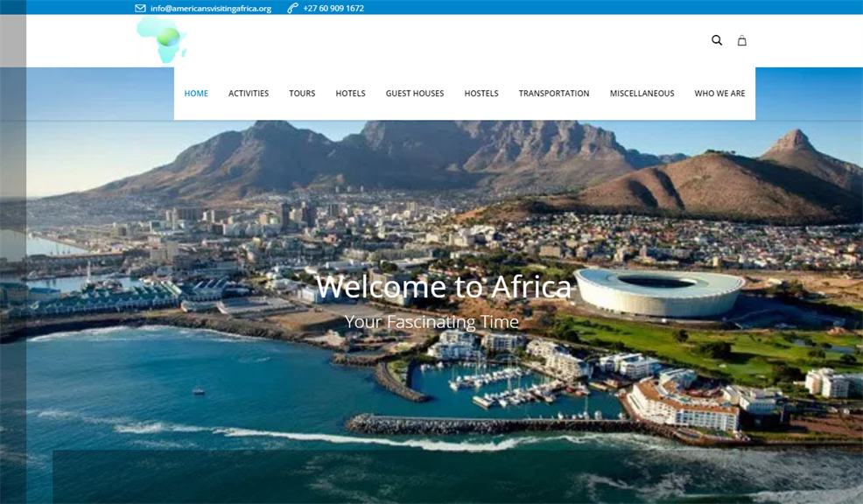
Task: Click the Your Fascinating Time subtitle
Action: tap(432, 322)
